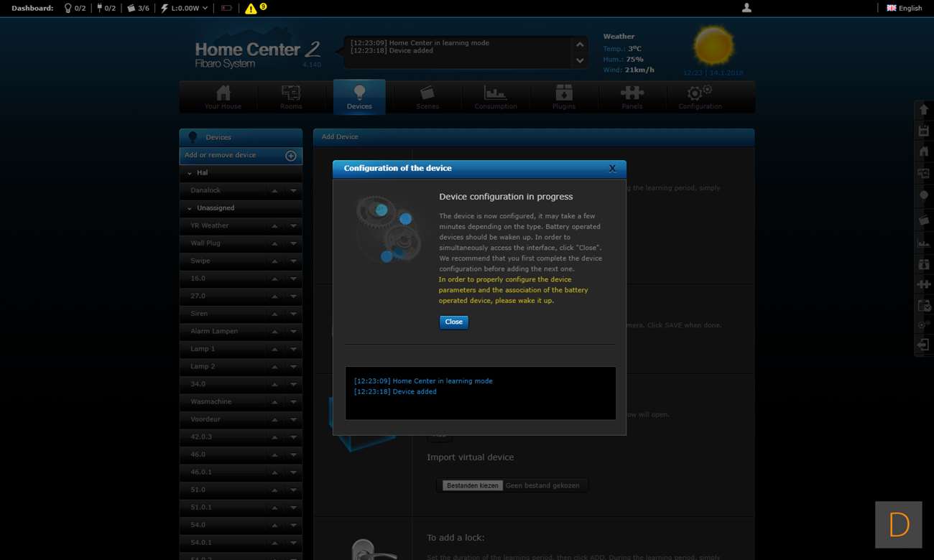Click right sidebar rooms icon
Viewport: 934px width, 560px height.
pyautogui.click(x=924, y=173)
